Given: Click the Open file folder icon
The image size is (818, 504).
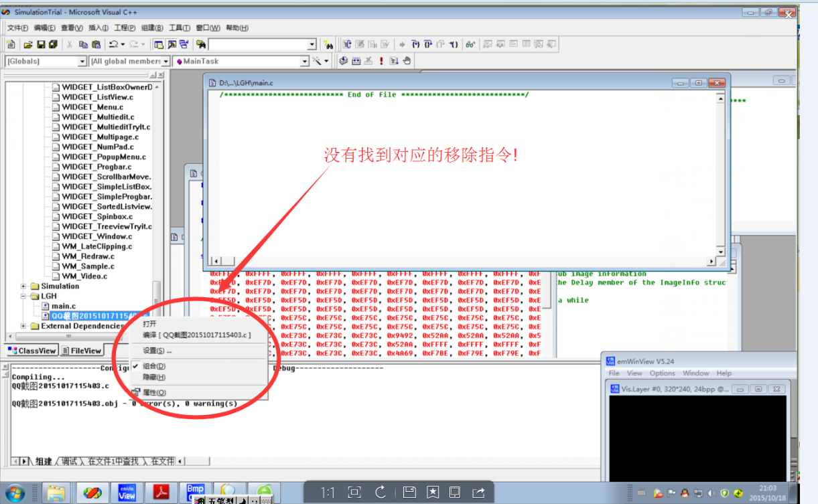Looking at the screenshot, I should (x=28, y=45).
